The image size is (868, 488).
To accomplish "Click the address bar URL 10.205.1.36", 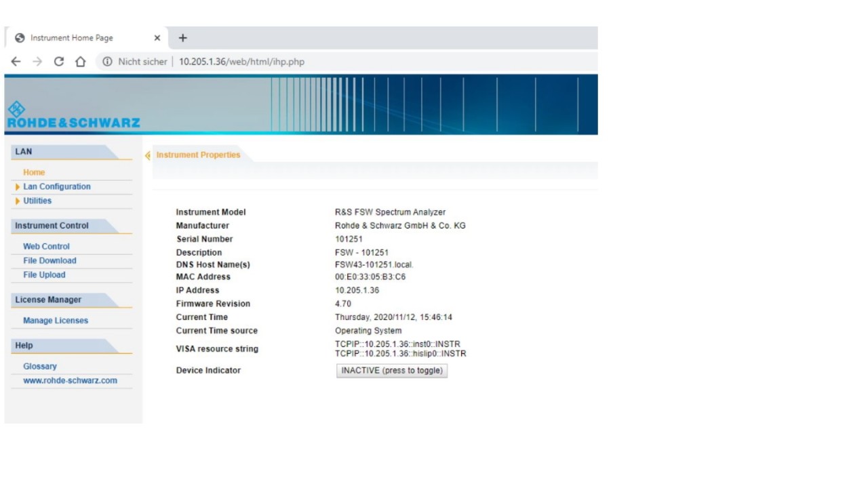I will coord(241,62).
